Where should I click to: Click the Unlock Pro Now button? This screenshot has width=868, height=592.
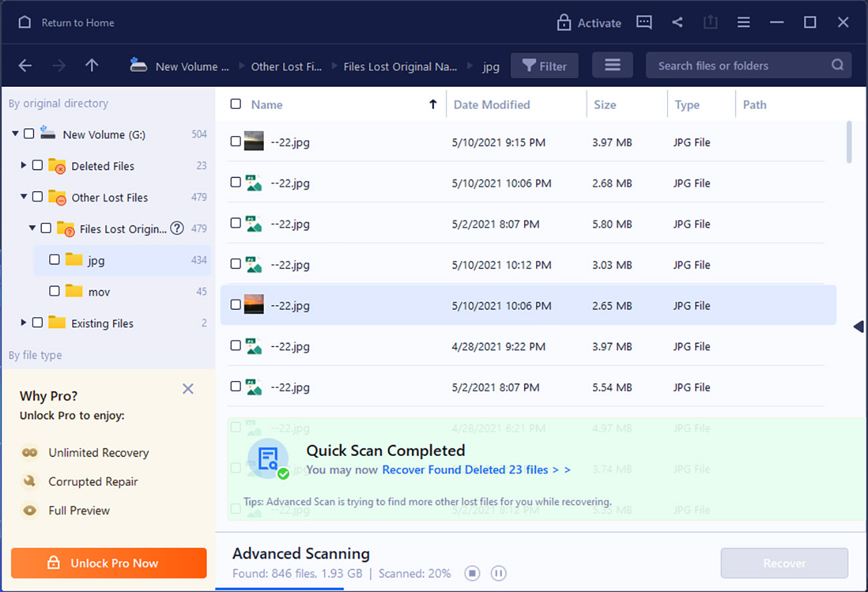click(x=108, y=563)
